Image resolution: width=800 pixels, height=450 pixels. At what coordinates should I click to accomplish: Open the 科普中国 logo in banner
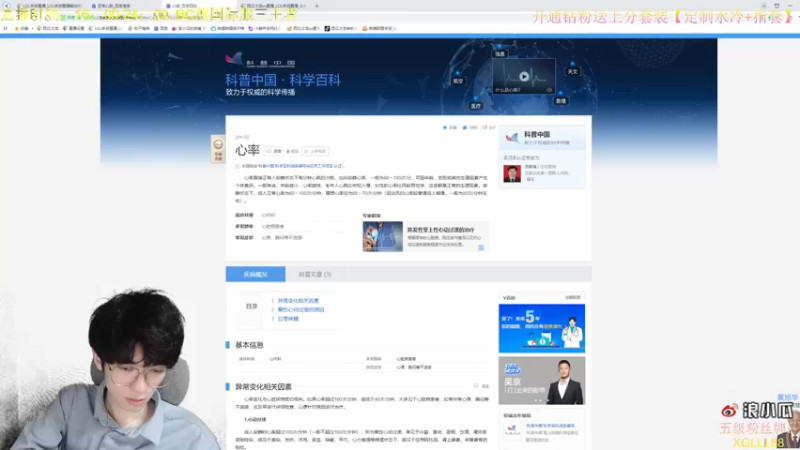point(260,60)
